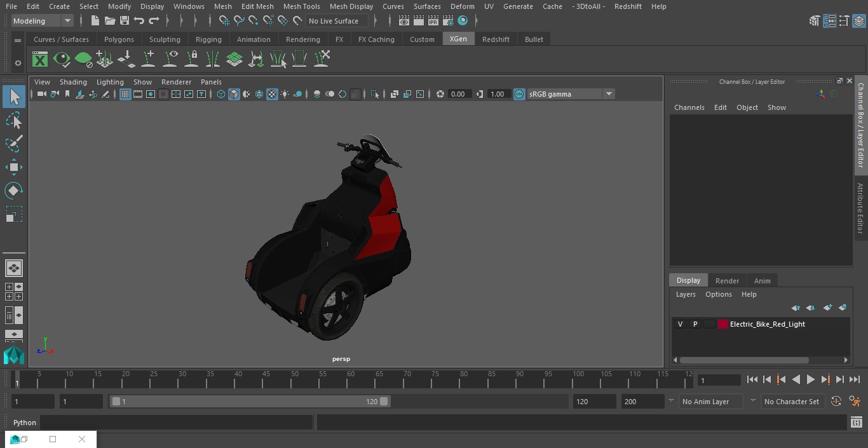Activate the Scale tool

coord(14,214)
